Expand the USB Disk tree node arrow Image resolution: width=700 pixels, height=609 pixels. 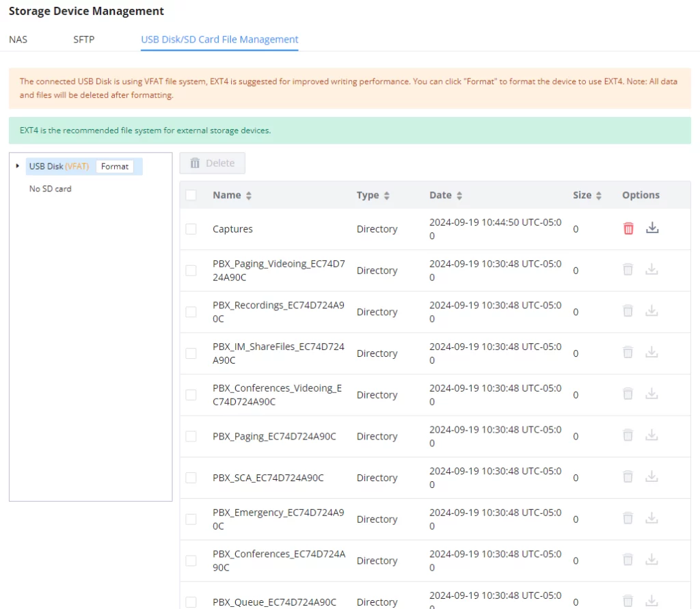pos(17,166)
